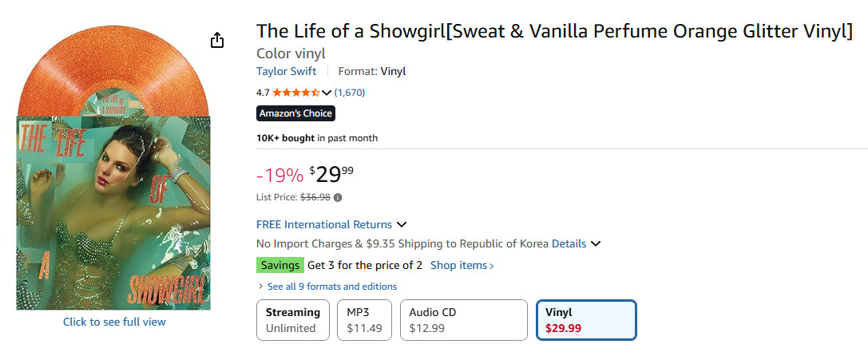Click the Amazon's Choice badge
868x344 pixels.
295,113
